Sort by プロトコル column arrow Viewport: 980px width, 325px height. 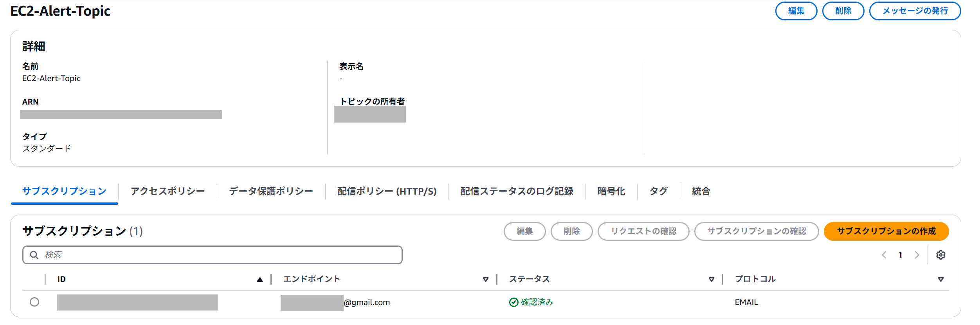[x=940, y=279]
